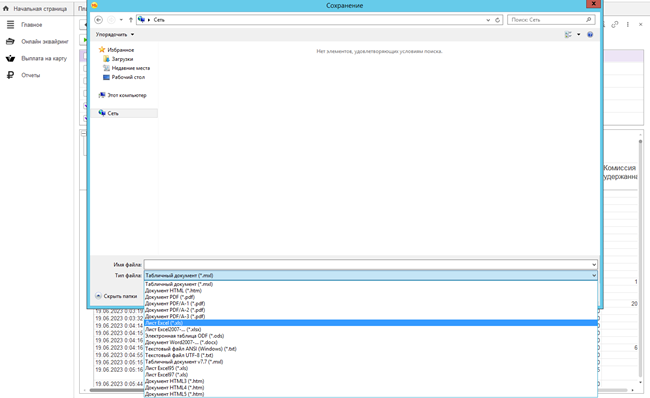Choose 'Документ HTML (*.htm)' file type
This screenshot has height=398, width=650.
pyautogui.click(x=371, y=291)
